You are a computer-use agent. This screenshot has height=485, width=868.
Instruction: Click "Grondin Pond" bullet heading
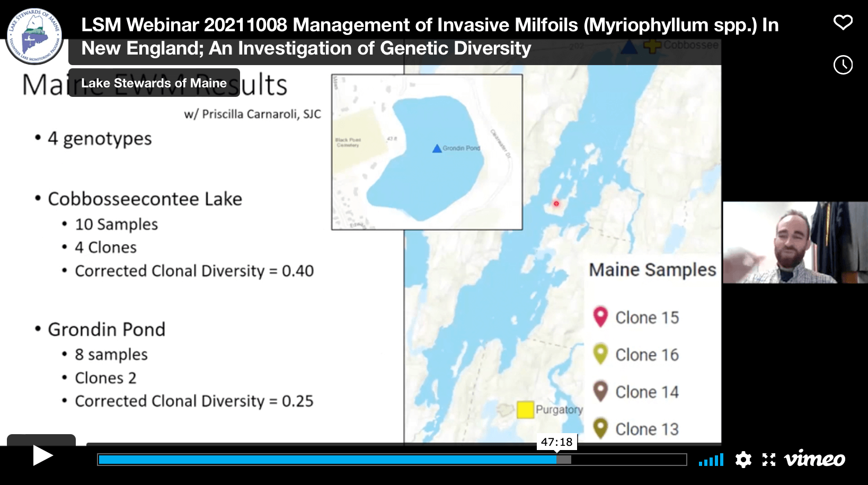107,329
